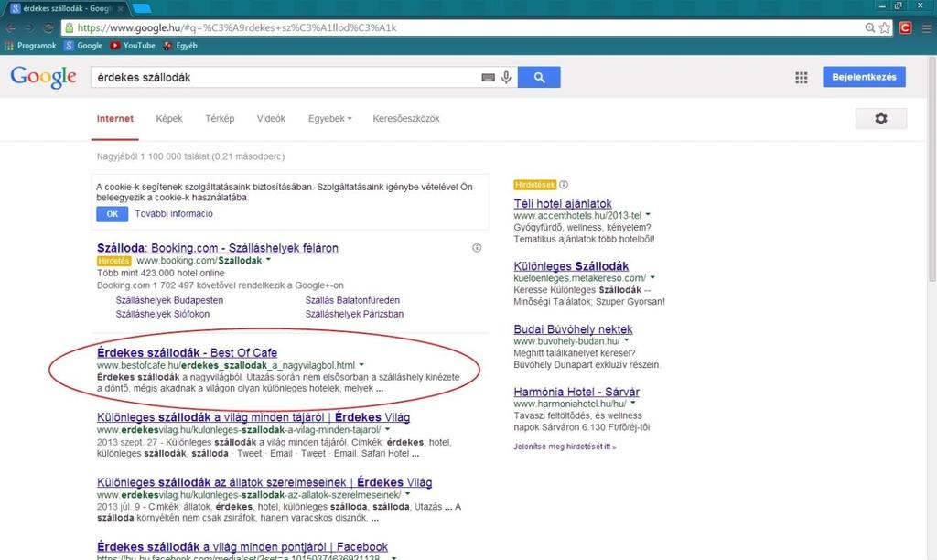The height and width of the screenshot is (560, 937).
Task: Expand arrow beside harmoniahotel.hu URL
Action: [x=633, y=404]
